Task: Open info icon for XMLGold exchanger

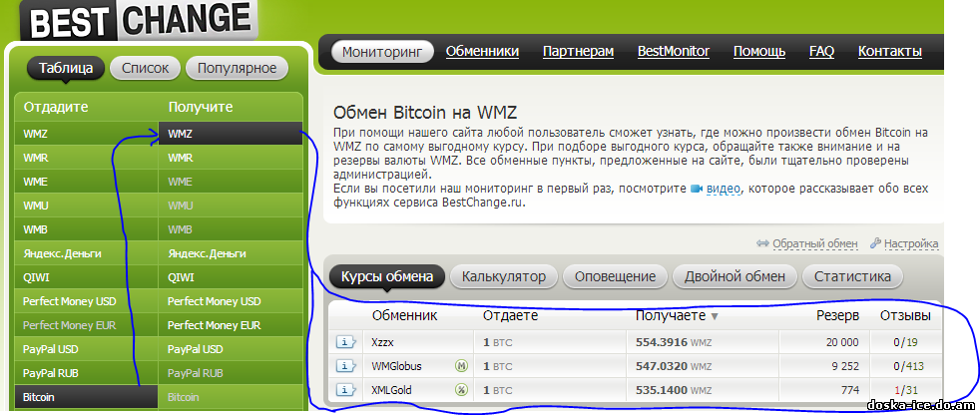Action: pyautogui.click(x=345, y=391)
